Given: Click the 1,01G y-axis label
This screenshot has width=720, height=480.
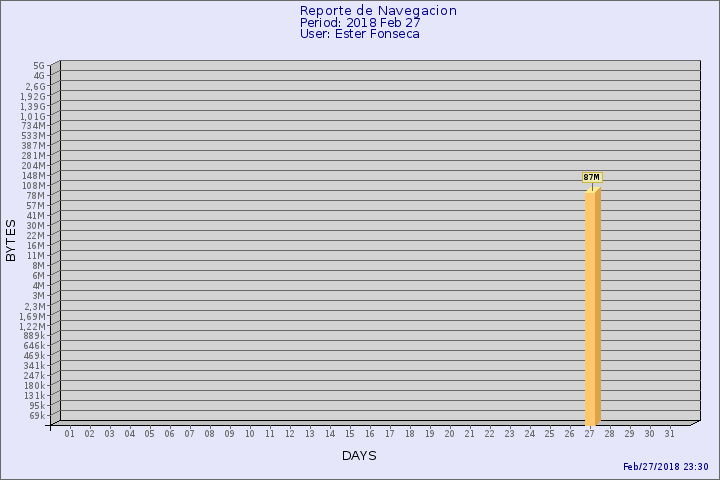Looking at the screenshot, I should [x=33, y=115].
